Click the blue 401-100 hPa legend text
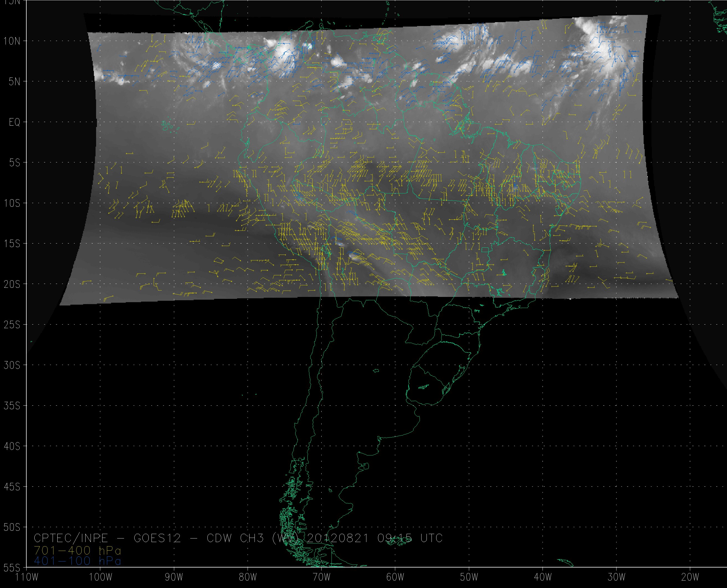 (77, 561)
